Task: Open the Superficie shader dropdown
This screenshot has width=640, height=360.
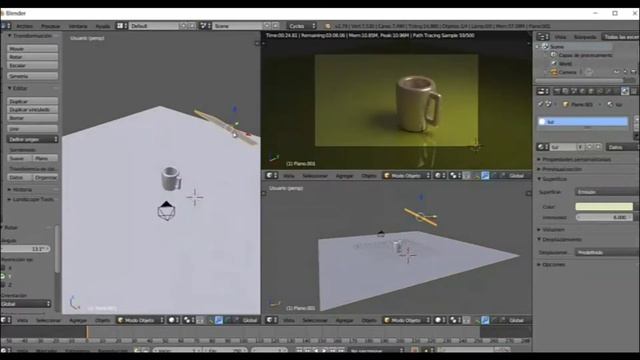Action: (x=607, y=192)
